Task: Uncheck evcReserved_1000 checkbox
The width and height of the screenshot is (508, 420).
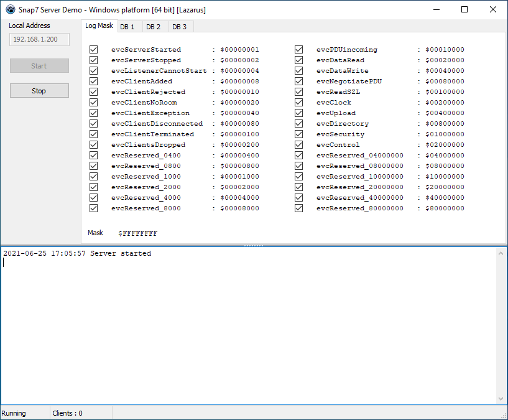Action: [94, 177]
